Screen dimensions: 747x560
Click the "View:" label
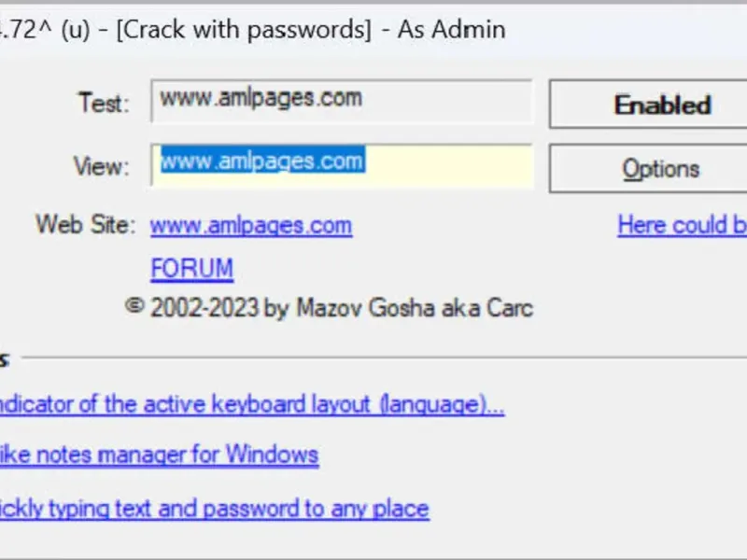(x=101, y=167)
